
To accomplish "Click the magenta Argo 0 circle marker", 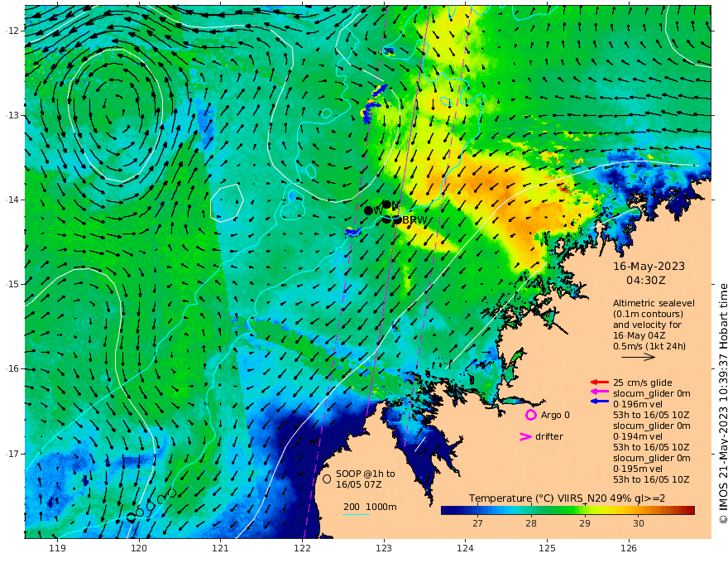I will 530,415.
